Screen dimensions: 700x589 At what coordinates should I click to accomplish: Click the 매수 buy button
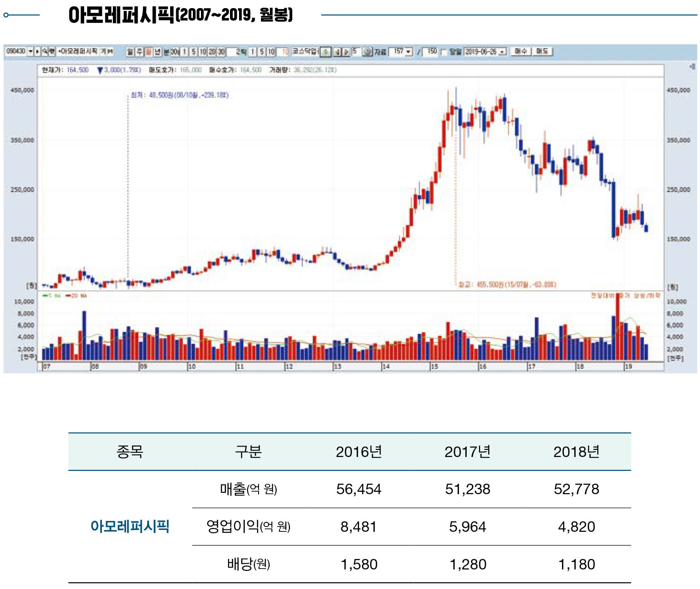click(520, 51)
